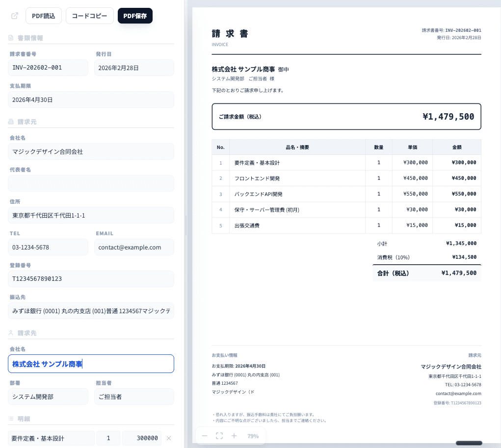Click the zoom out minus icon
The height and width of the screenshot is (448, 501).
click(x=205, y=436)
